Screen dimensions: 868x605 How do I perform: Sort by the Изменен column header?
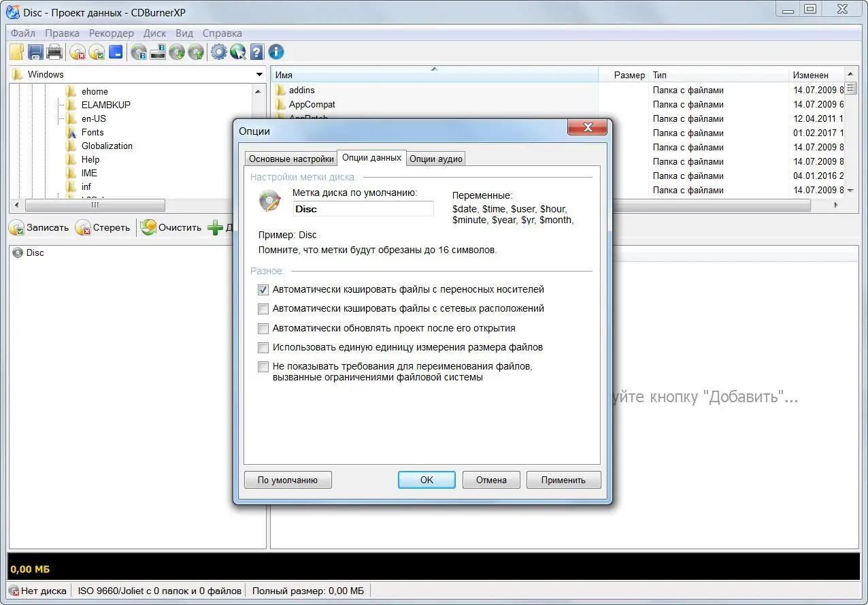click(816, 75)
